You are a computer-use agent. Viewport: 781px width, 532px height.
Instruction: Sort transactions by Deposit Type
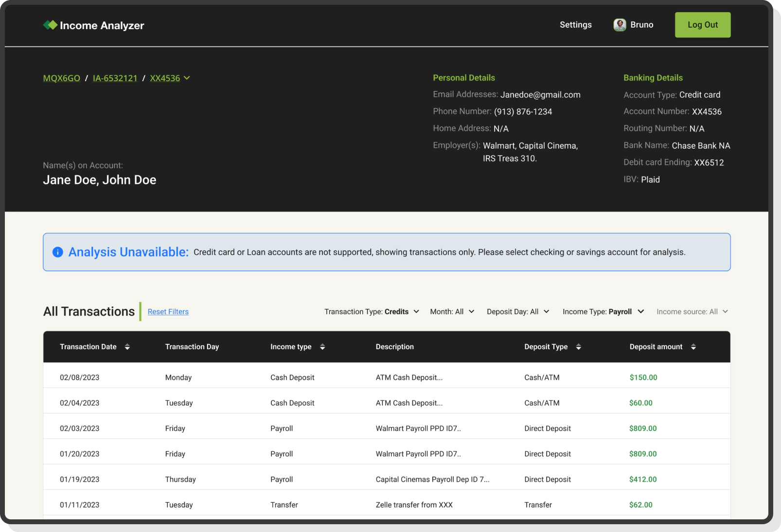point(578,347)
